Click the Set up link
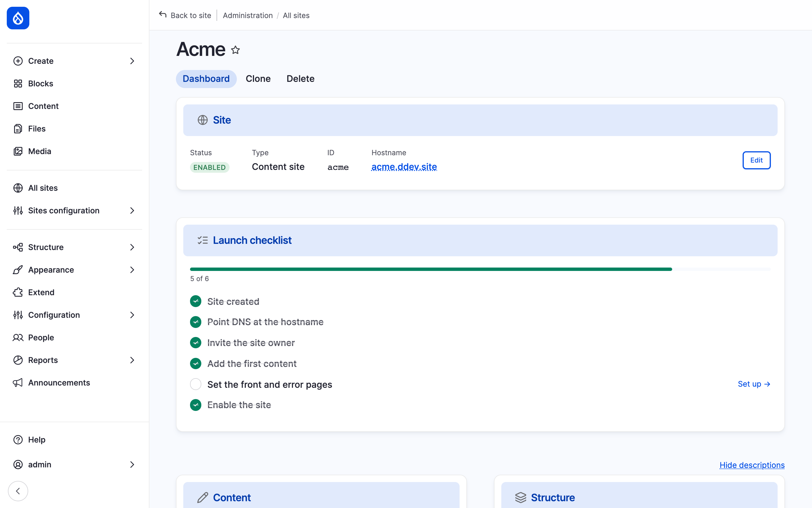This screenshot has height=508, width=812. tap(754, 384)
